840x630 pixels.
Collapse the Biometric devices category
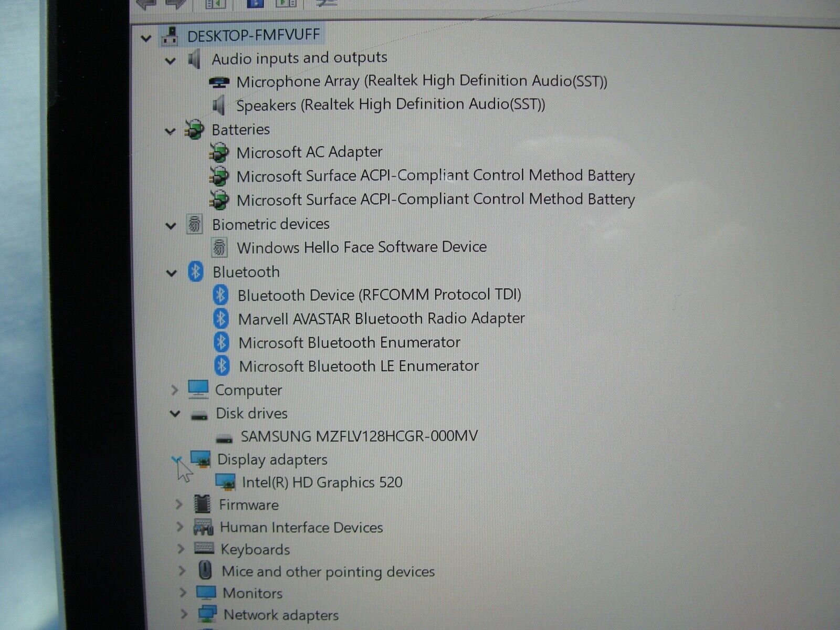click(x=171, y=226)
